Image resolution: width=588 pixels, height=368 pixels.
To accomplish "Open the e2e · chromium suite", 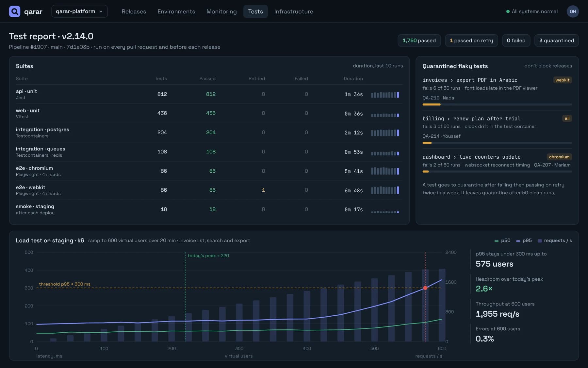I will point(209,171).
